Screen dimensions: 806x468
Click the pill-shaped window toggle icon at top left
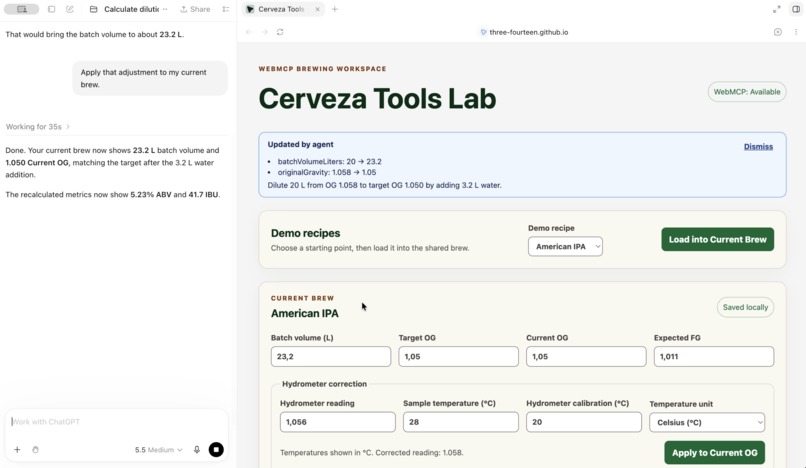pyautogui.click(x=22, y=9)
